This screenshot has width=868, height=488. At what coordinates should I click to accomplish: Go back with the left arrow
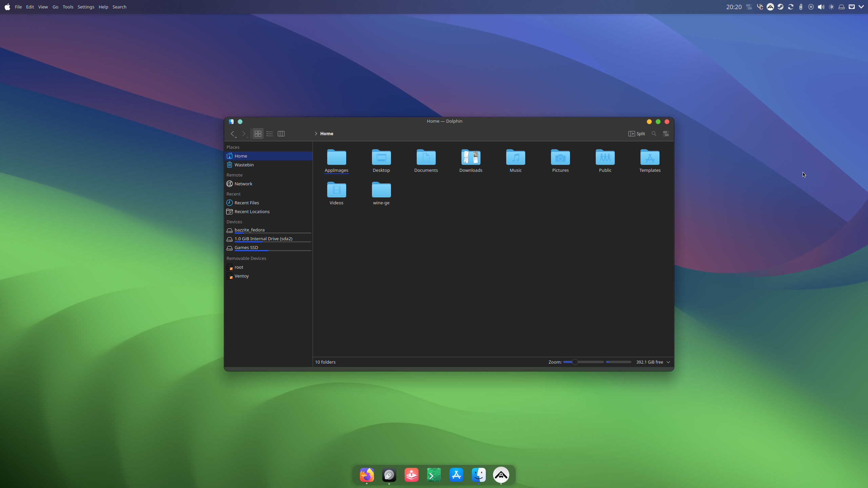click(x=232, y=134)
